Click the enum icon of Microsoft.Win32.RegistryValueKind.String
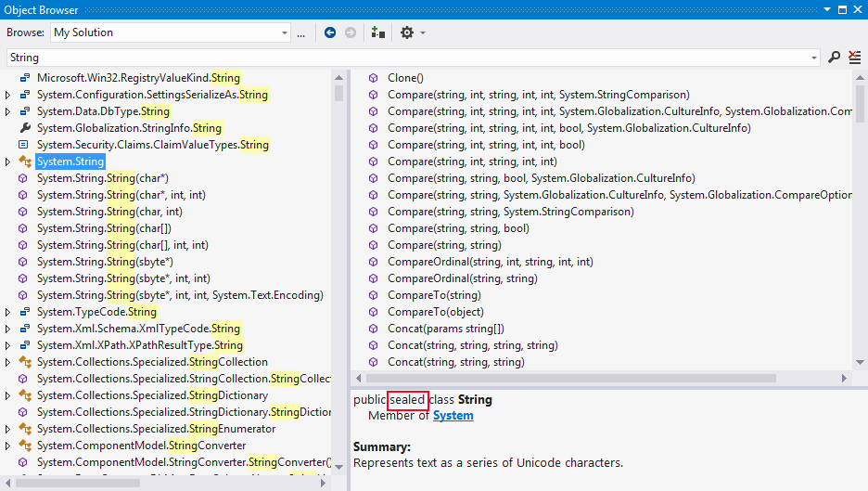The width and height of the screenshot is (868, 491). 24,78
